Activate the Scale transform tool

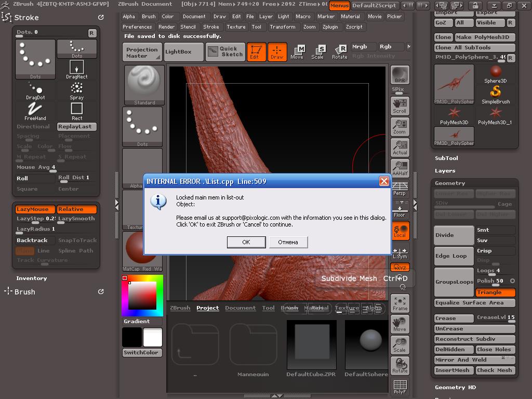click(317, 52)
